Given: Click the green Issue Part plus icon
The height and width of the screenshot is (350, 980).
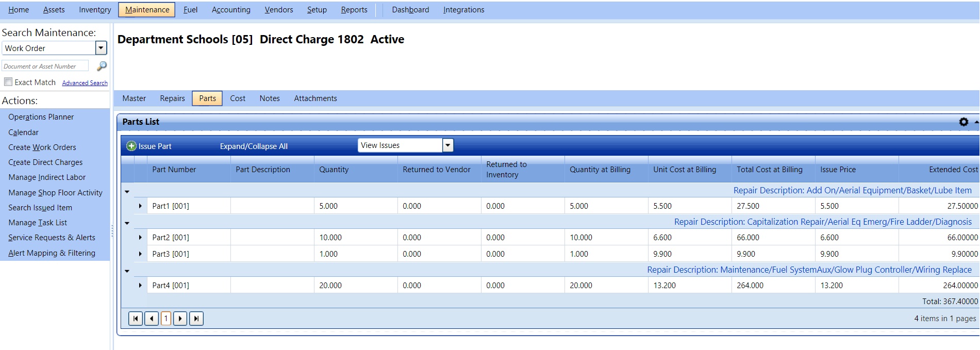Looking at the screenshot, I should [x=131, y=146].
